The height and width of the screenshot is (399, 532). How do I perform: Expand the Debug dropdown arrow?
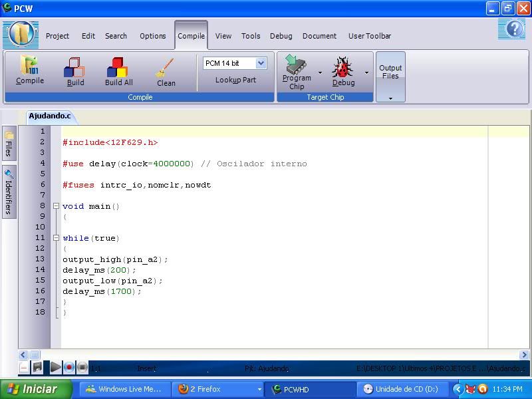tap(367, 72)
